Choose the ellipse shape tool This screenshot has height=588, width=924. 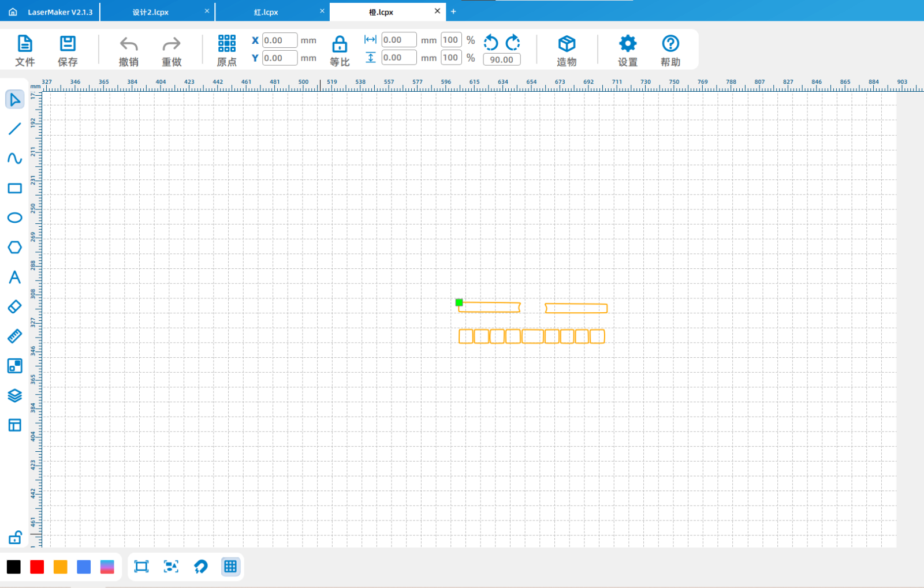14,218
